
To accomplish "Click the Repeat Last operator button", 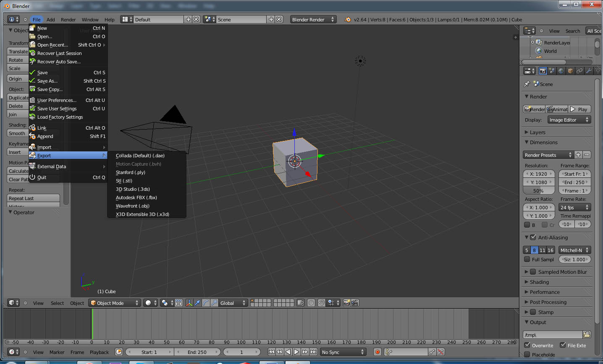I will (33, 198).
